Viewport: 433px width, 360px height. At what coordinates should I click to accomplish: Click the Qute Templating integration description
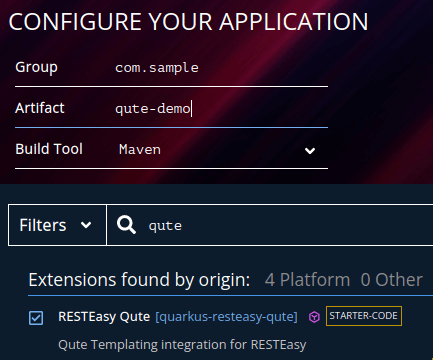[182, 345]
